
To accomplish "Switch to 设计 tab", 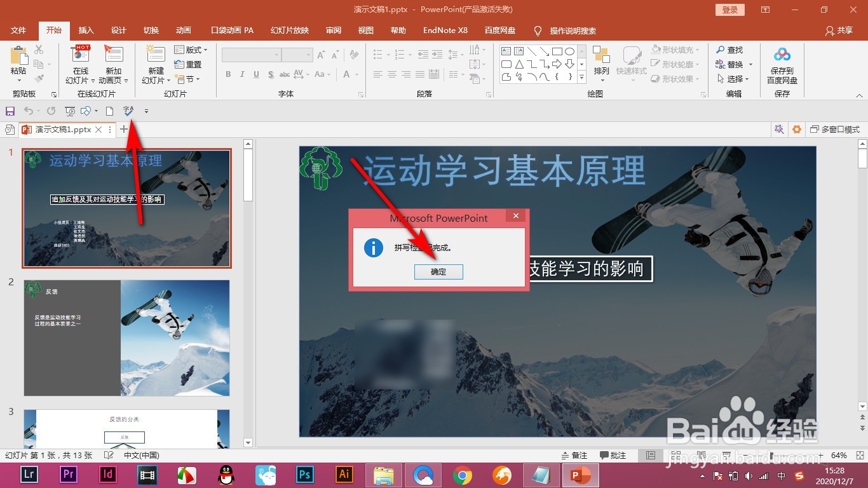I will pyautogui.click(x=119, y=30).
